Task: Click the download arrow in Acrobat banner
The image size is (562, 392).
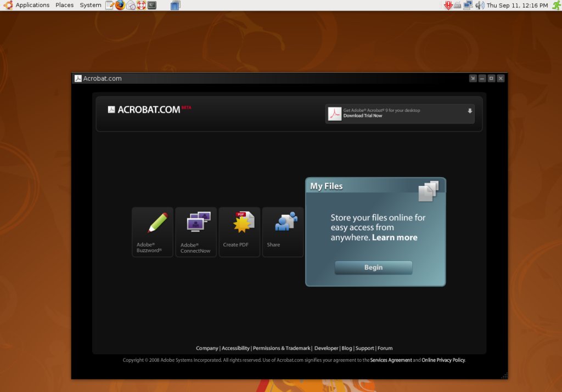Action: pos(470,111)
